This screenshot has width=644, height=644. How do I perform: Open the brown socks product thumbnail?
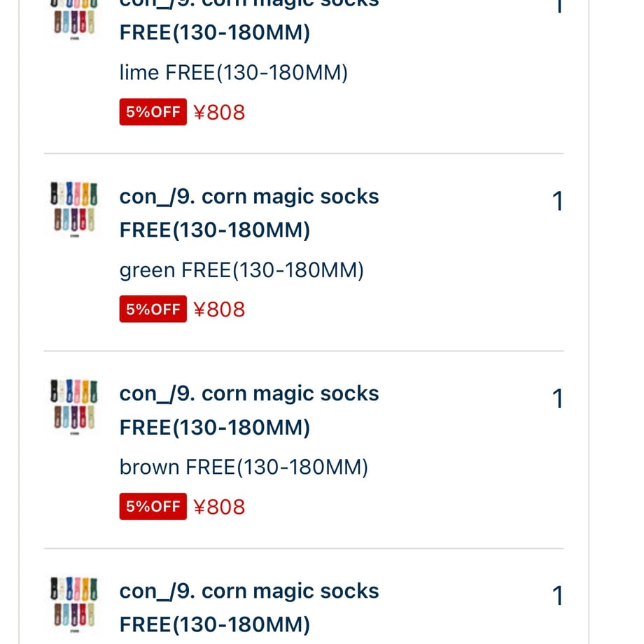[74, 407]
